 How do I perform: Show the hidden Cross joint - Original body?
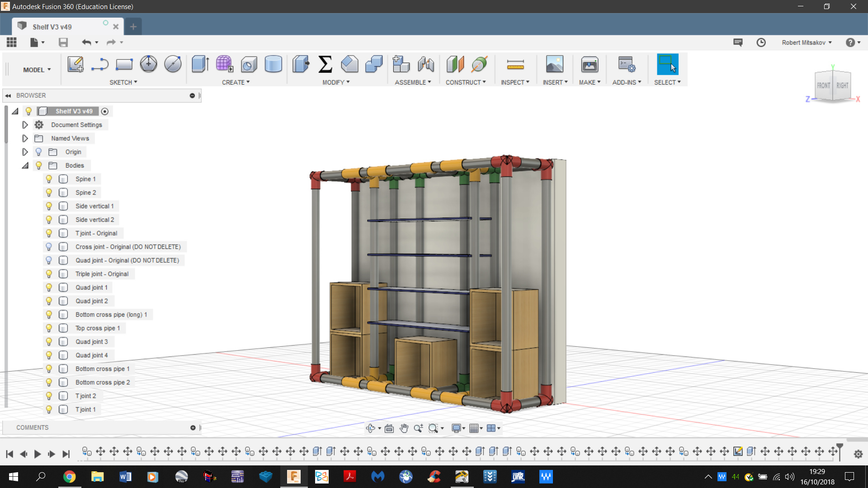coord(49,247)
